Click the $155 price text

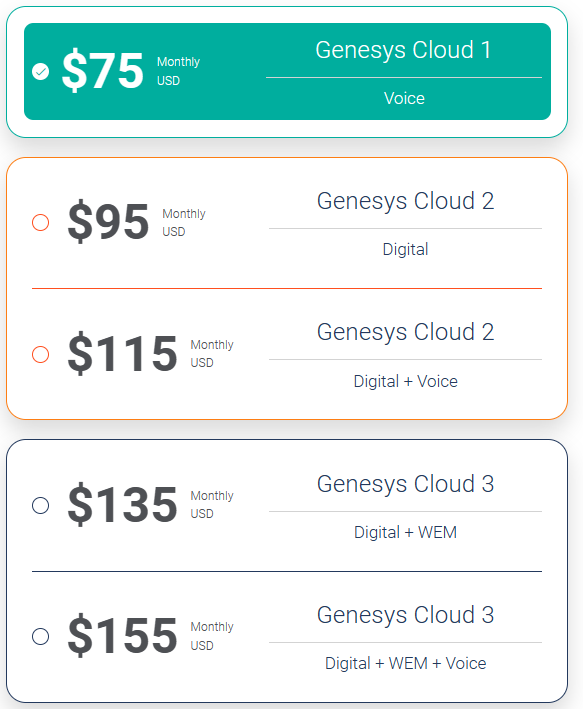(x=122, y=636)
